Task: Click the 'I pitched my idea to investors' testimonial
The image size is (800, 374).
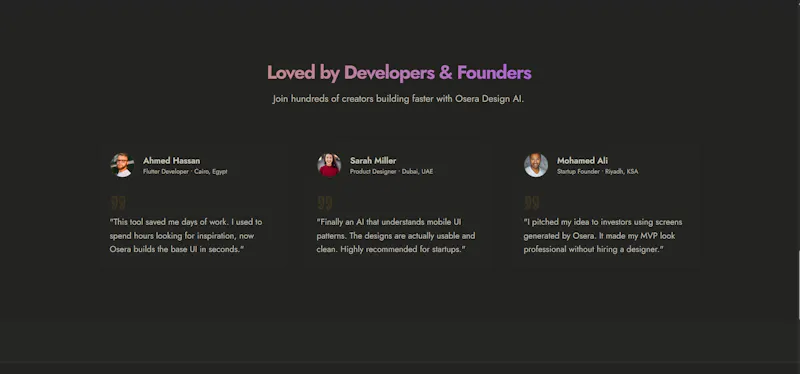Action: [603, 236]
